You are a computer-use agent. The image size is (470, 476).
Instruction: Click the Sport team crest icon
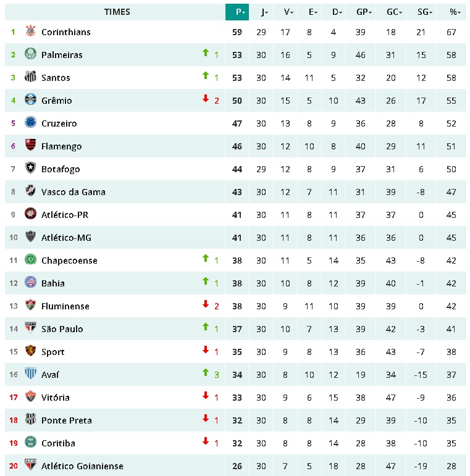click(x=30, y=351)
